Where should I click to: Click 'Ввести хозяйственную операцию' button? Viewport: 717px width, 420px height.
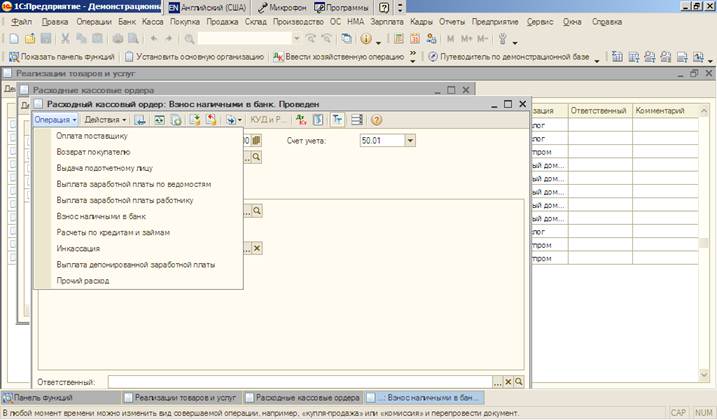pyautogui.click(x=338, y=57)
